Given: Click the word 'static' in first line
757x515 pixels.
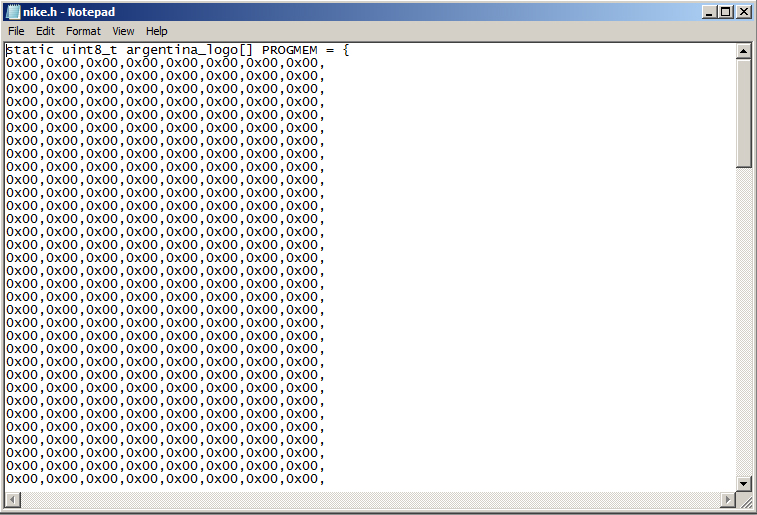Looking at the screenshot, I should (x=29, y=50).
